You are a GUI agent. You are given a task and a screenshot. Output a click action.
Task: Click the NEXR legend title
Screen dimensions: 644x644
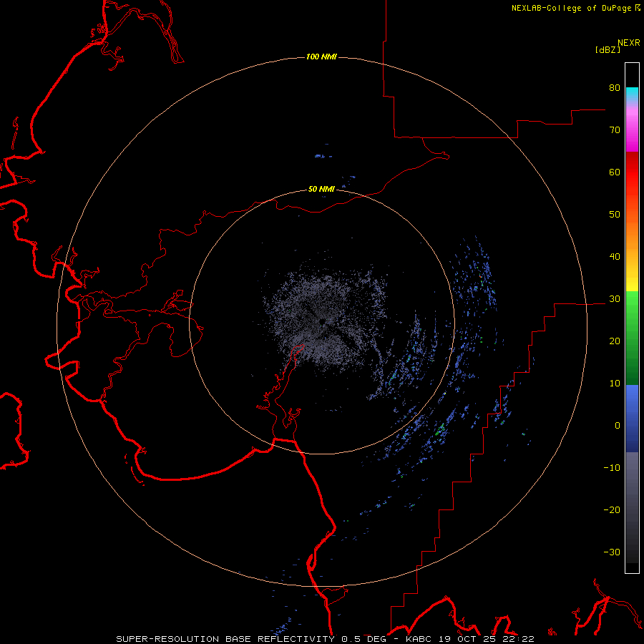pos(628,43)
